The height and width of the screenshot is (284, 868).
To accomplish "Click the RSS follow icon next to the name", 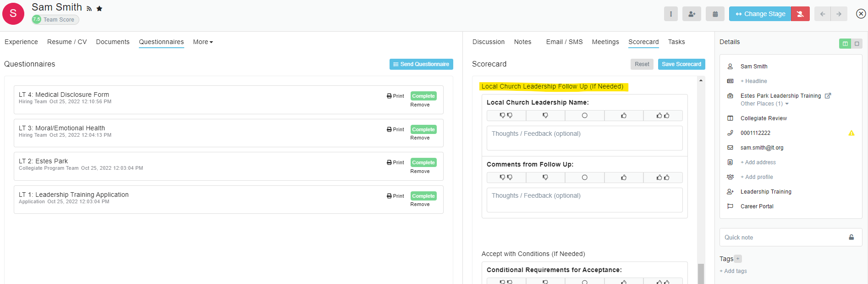I will point(89,9).
